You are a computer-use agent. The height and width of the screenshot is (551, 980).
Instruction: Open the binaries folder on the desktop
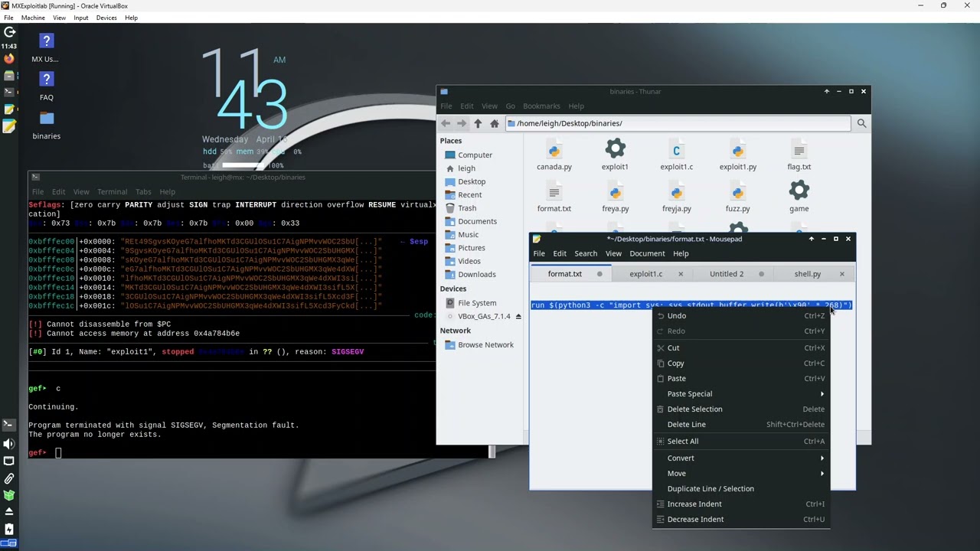pyautogui.click(x=46, y=126)
